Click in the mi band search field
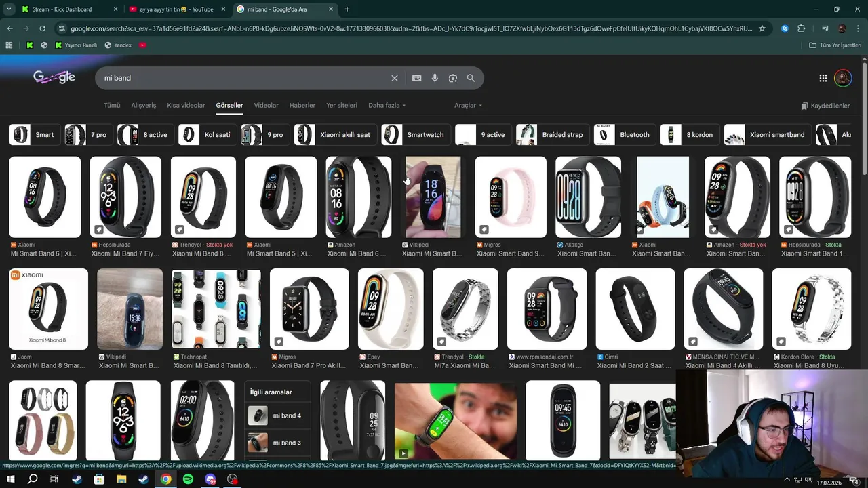This screenshot has width=868, height=488. coord(244,78)
